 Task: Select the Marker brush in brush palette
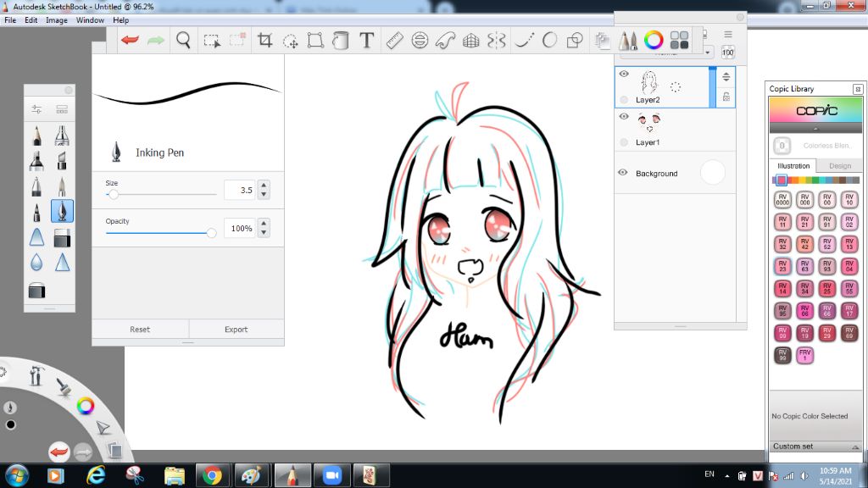(x=36, y=161)
